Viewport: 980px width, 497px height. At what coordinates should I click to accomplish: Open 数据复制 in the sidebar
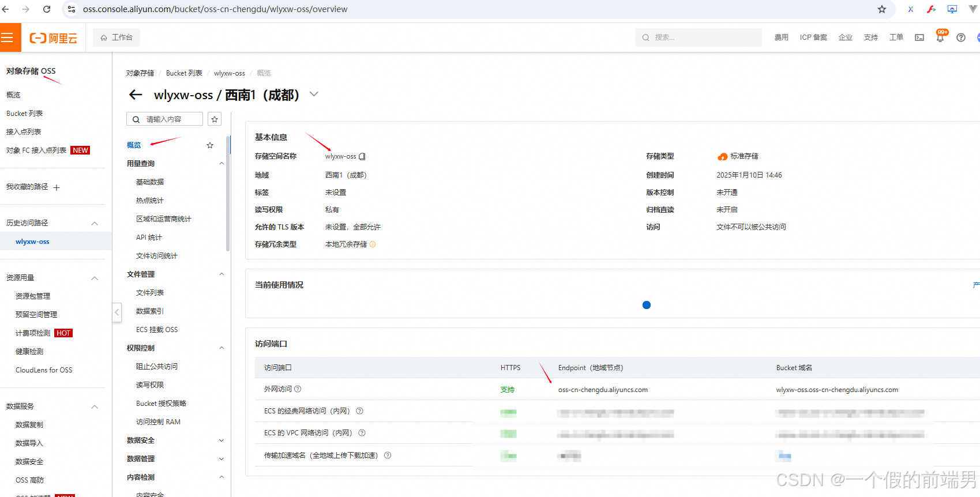(x=29, y=425)
